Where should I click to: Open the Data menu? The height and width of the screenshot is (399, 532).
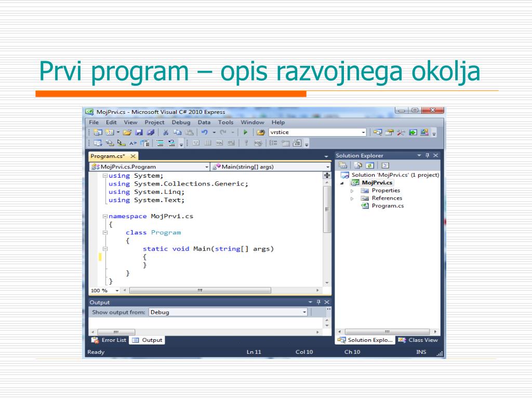coord(204,122)
